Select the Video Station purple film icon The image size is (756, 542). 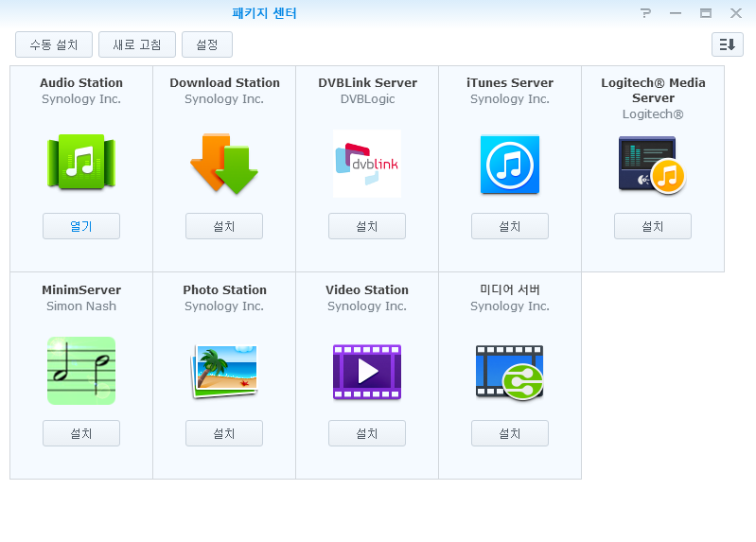[x=367, y=371]
